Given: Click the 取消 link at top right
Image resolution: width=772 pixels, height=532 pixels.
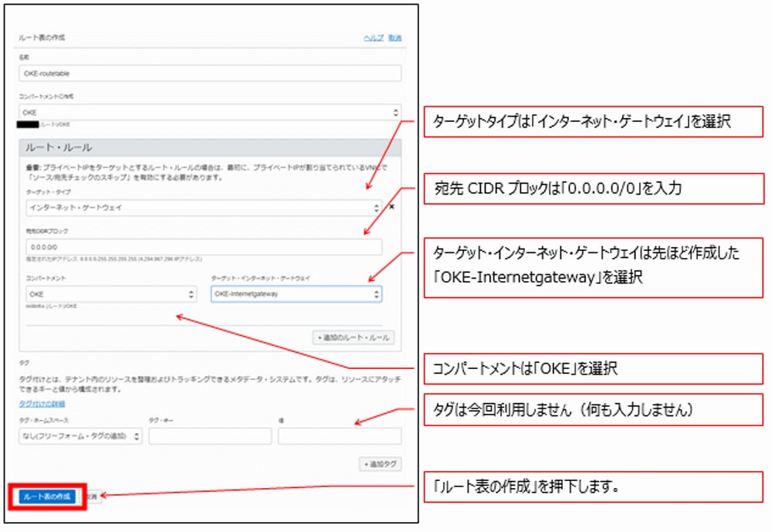Looking at the screenshot, I should click(x=394, y=36).
